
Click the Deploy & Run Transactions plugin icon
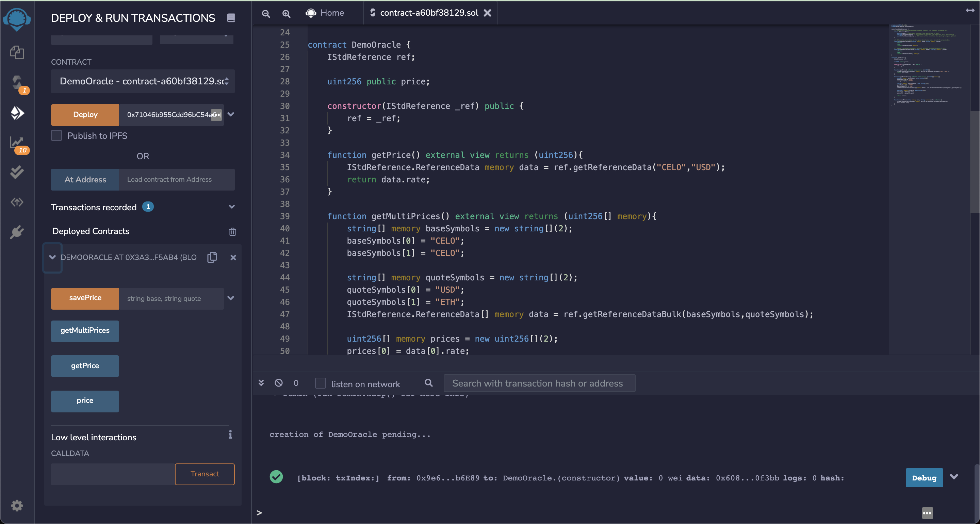click(17, 113)
